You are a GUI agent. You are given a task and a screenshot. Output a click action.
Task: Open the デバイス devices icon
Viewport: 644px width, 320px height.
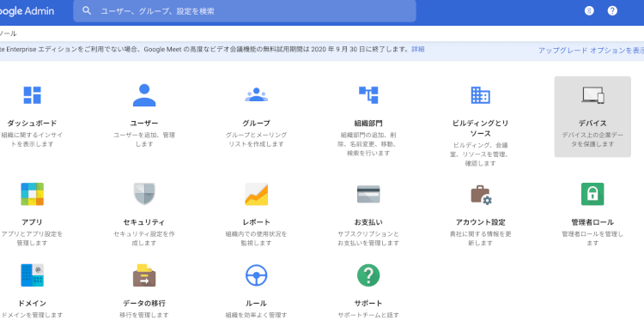tap(592, 95)
